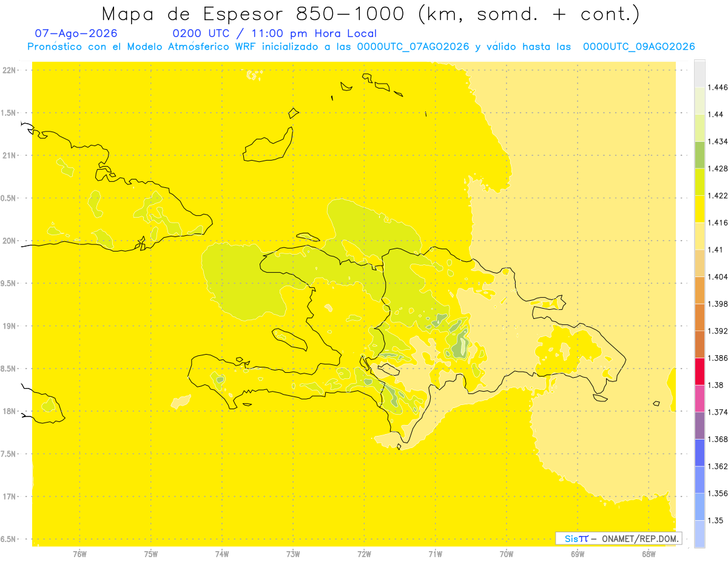The image size is (728, 562).
Task: Select the date text "07-Ago-2026"
Action: pyautogui.click(x=76, y=33)
